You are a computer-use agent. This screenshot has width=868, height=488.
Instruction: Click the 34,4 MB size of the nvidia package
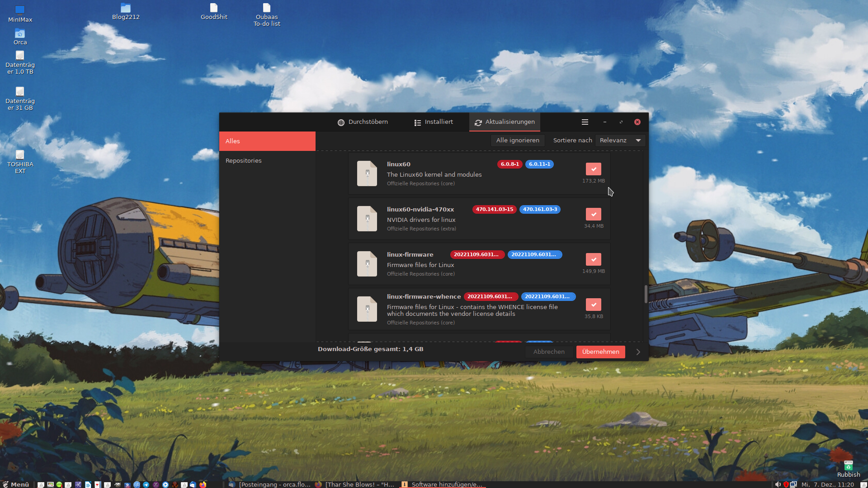point(594,226)
